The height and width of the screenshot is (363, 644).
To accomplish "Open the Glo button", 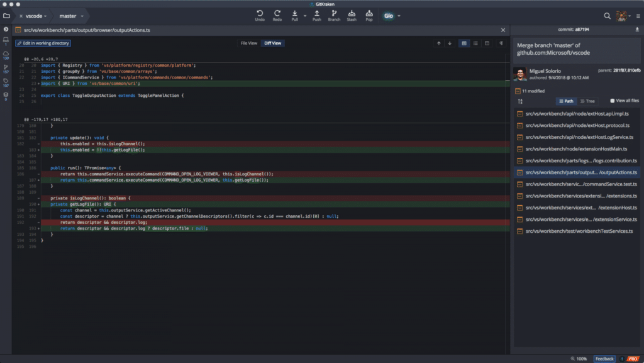I will (x=389, y=16).
